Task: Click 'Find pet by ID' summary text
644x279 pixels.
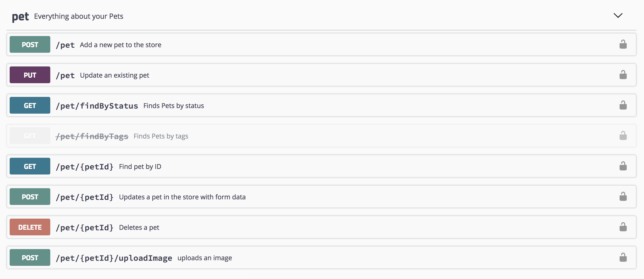Action: 140,167
